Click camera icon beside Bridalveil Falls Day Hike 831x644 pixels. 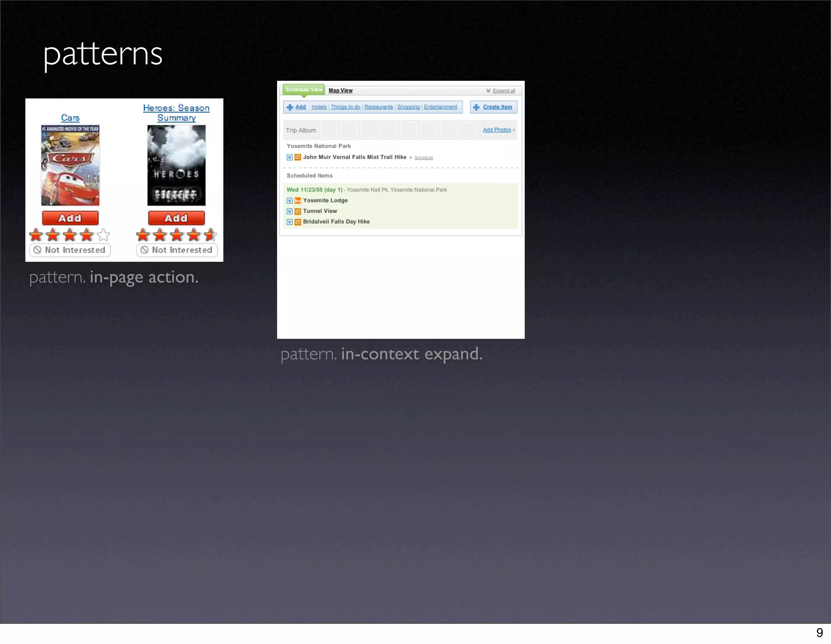[298, 222]
